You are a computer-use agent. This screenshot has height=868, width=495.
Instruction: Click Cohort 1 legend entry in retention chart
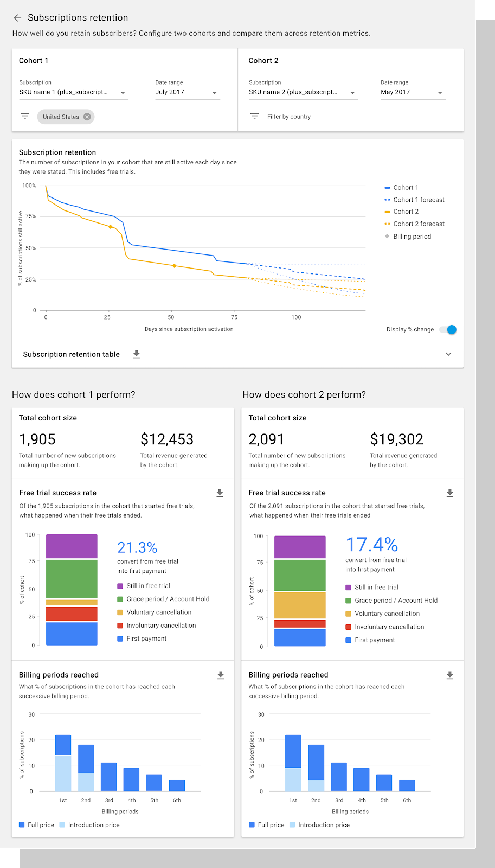pos(401,188)
